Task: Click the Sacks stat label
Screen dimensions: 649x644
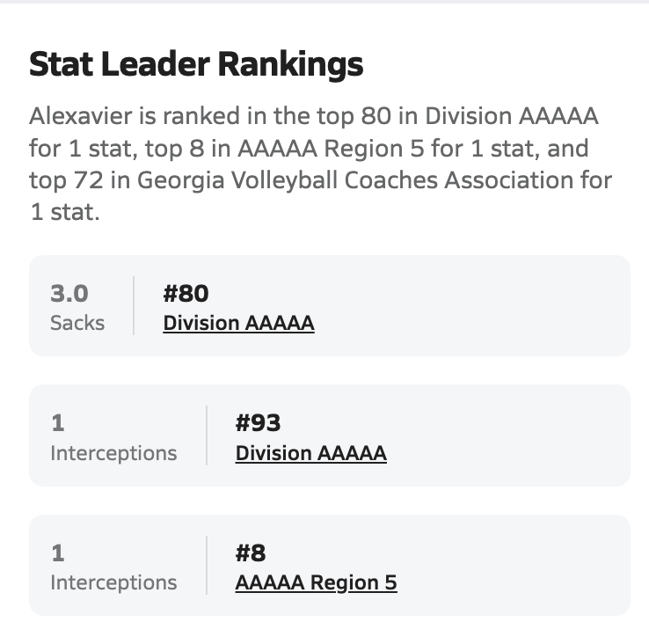Action: pyautogui.click(x=77, y=323)
